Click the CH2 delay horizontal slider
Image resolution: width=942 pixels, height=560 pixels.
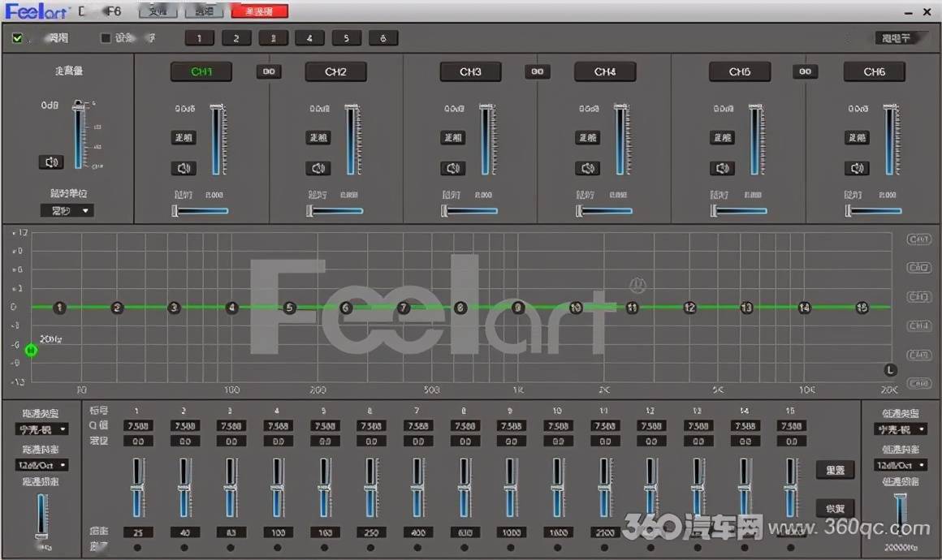point(335,211)
